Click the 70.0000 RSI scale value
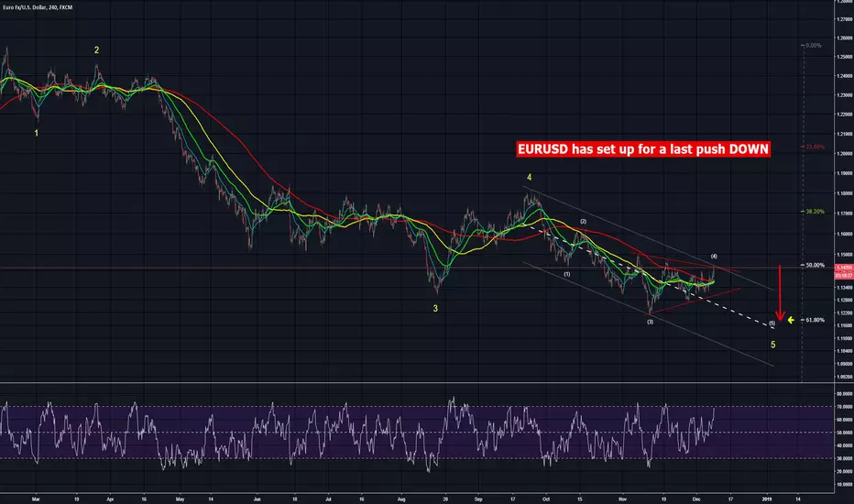Image resolution: width=854 pixels, height=504 pixels. click(x=845, y=407)
